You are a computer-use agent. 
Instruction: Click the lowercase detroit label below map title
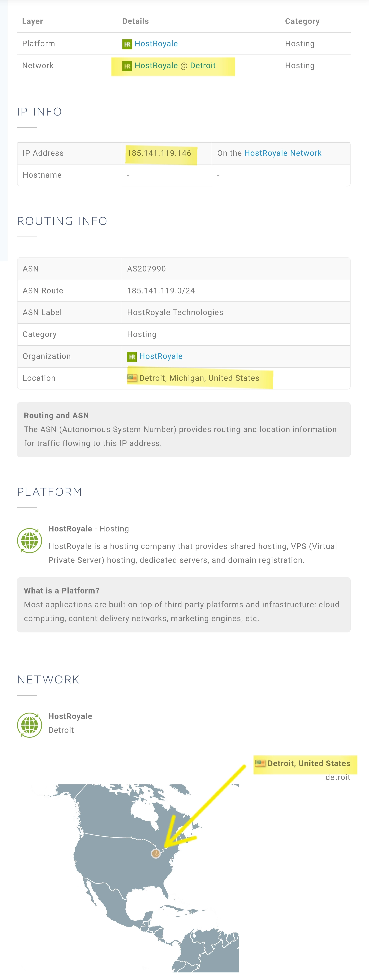[x=338, y=777]
